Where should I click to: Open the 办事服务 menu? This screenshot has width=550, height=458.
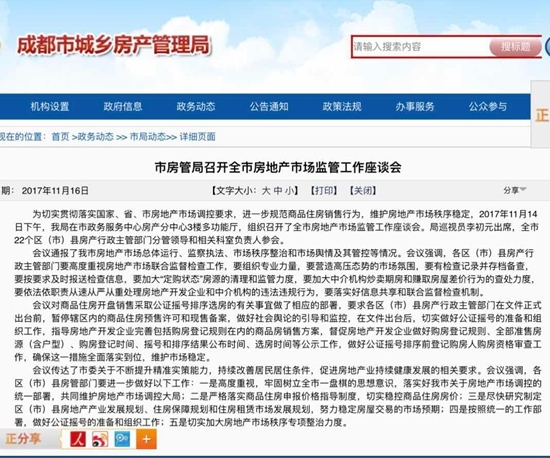tap(415, 107)
